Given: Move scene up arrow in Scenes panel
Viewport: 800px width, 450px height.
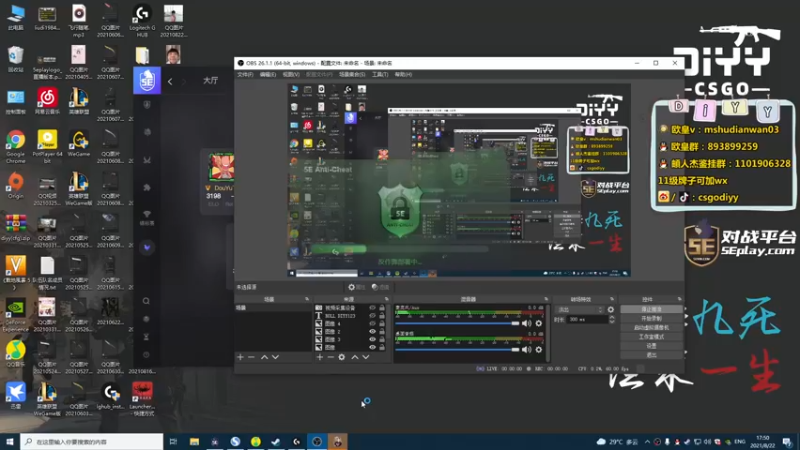Looking at the screenshot, I should point(264,357).
